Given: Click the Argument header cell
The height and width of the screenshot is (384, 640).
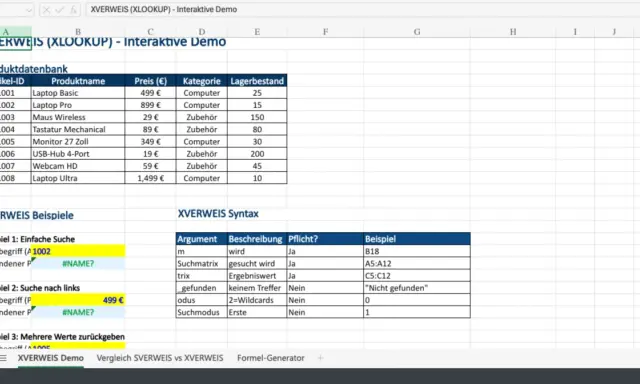Looking at the screenshot, I should (202, 239).
